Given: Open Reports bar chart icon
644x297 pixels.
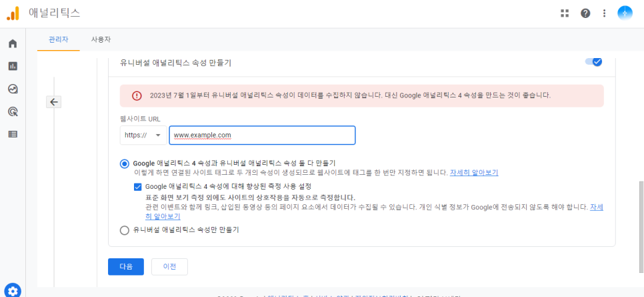Looking at the screenshot, I should coord(13,66).
